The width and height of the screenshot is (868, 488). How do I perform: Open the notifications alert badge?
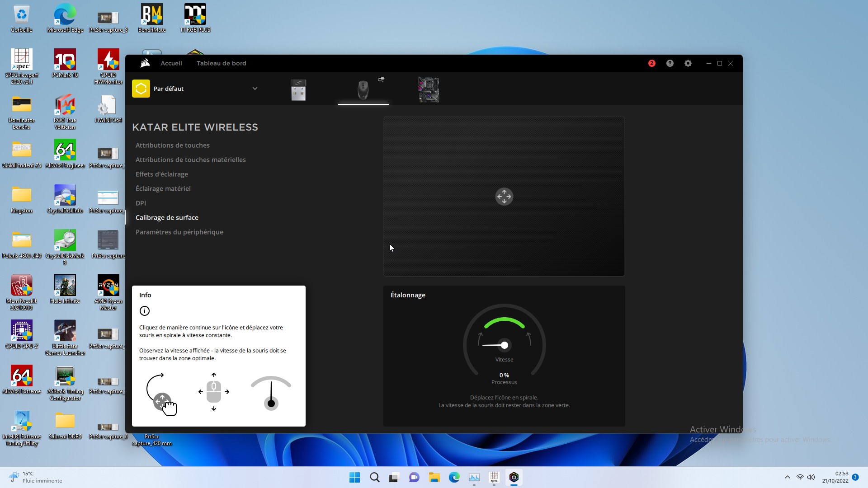(651, 63)
